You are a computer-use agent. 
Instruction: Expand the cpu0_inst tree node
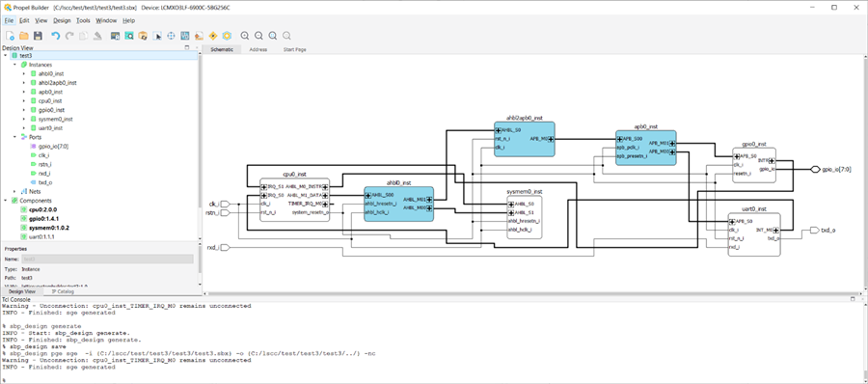pos(24,101)
